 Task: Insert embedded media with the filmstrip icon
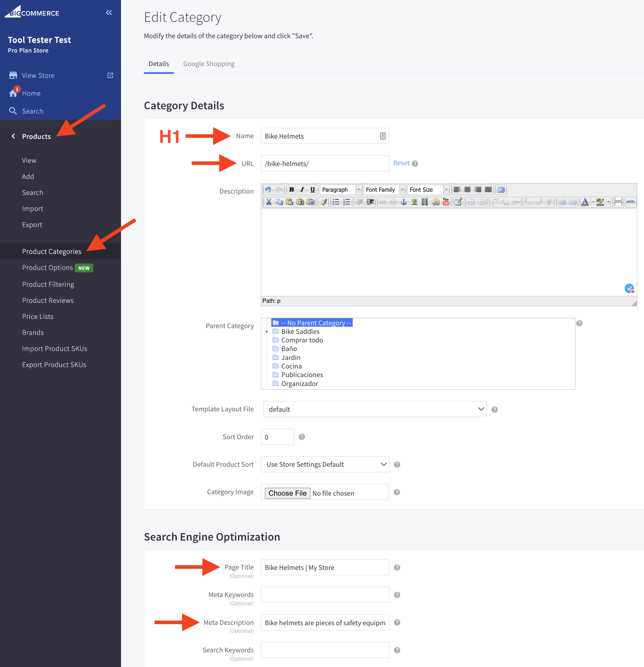pos(424,202)
